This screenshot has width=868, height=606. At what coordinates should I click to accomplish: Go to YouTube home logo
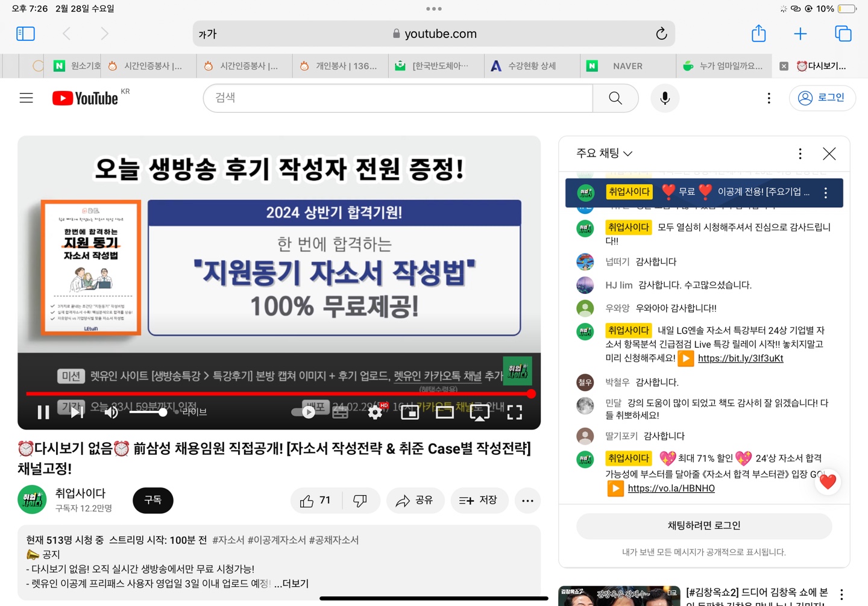(85, 98)
